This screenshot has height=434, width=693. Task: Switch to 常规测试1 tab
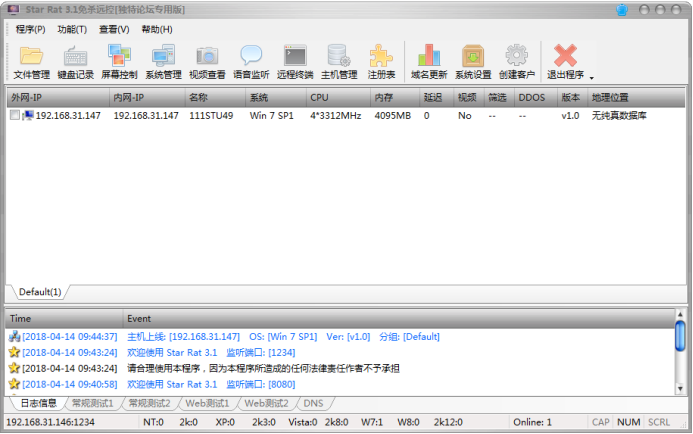coord(92,403)
